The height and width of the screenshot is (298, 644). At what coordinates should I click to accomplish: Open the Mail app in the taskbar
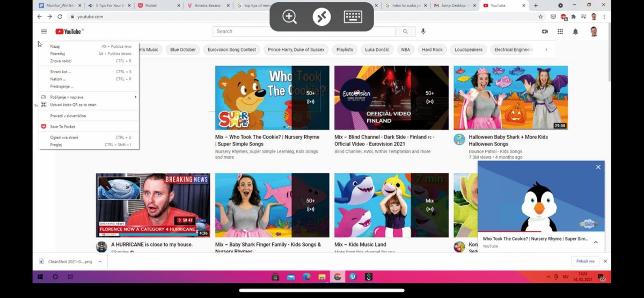pos(291,277)
